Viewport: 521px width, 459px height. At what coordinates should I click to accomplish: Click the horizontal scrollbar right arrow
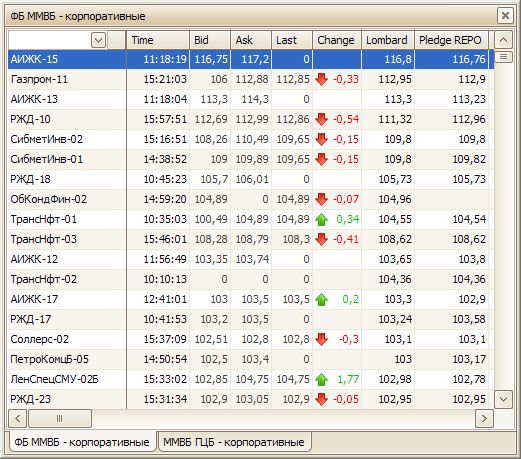(x=485, y=418)
